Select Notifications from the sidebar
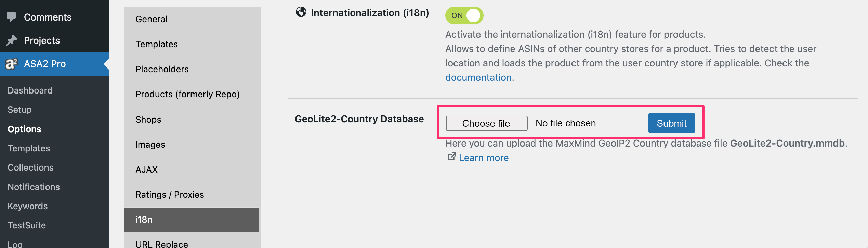 (33, 187)
